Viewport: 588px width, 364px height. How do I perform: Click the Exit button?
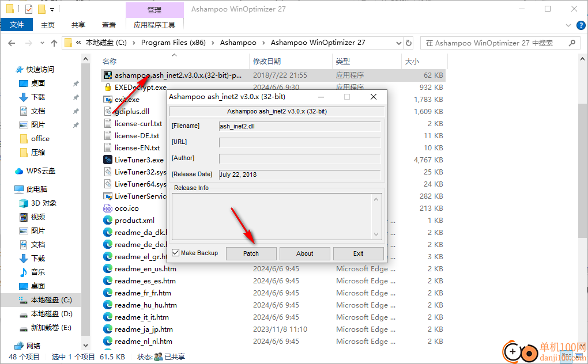(x=358, y=253)
